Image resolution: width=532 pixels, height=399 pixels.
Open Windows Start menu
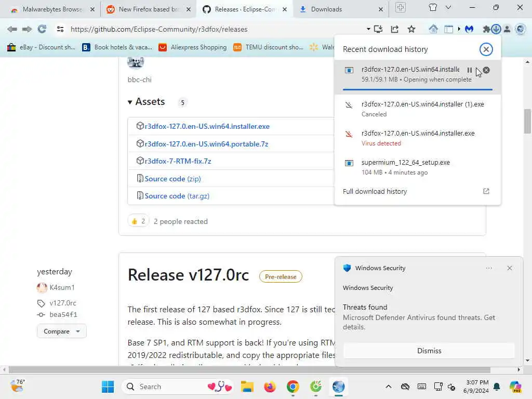(x=108, y=387)
